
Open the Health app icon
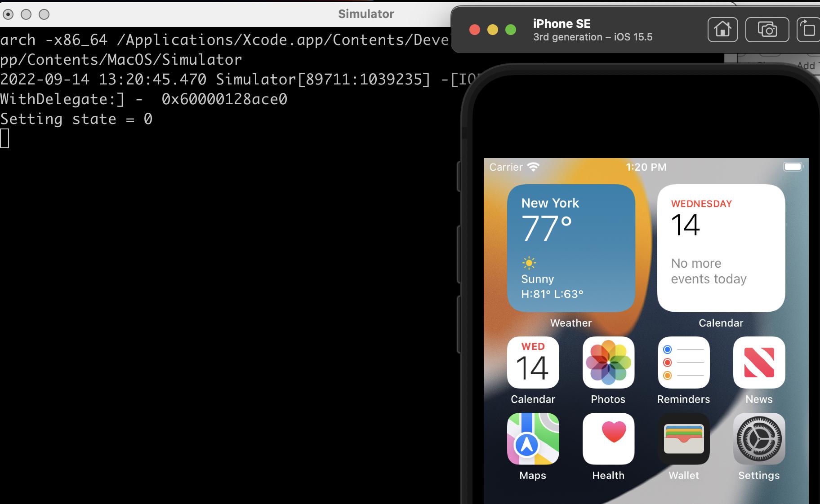coord(608,439)
